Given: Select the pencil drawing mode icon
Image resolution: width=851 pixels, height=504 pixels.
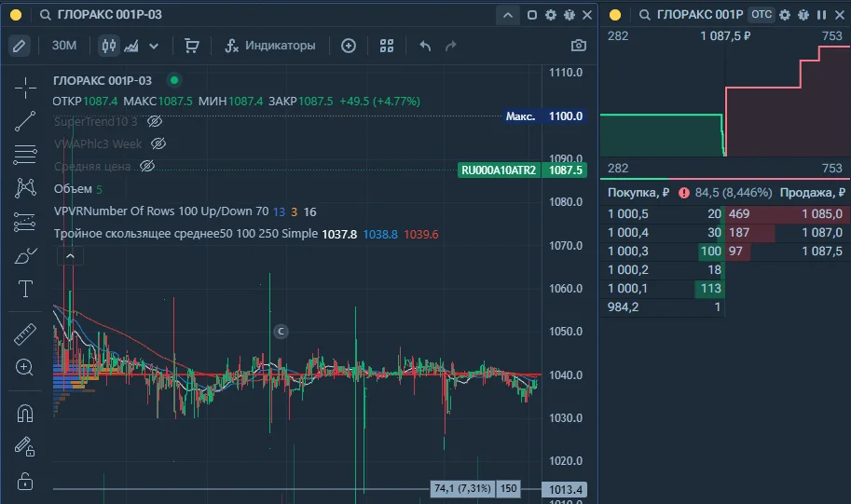Looking at the screenshot, I should tap(20, 46).
